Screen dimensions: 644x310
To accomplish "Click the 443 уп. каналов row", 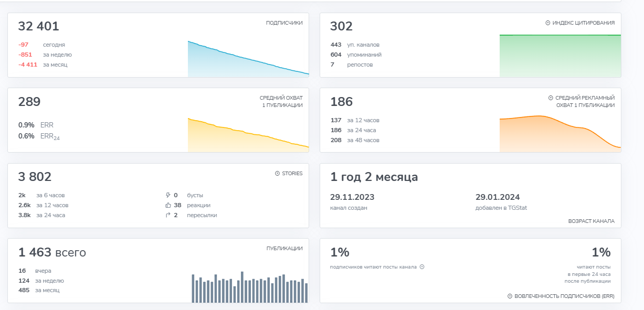I will 355,45.
